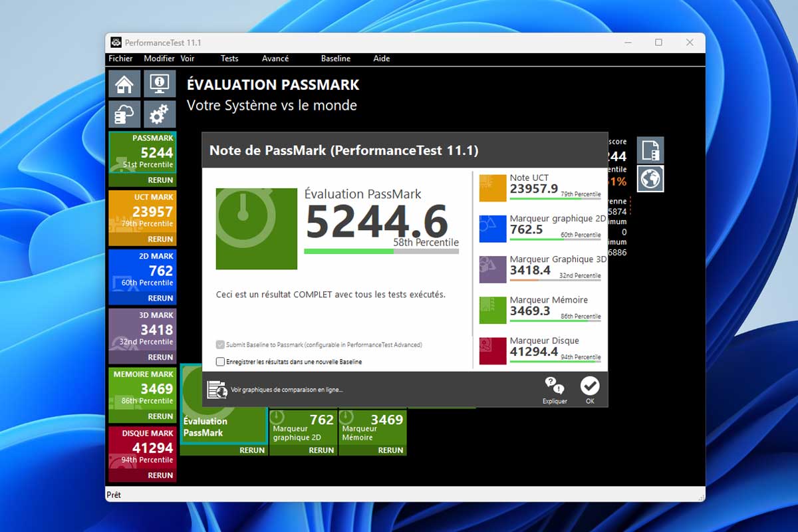
Task: Rerun the Disque Mark test
Action: point(160,475)
